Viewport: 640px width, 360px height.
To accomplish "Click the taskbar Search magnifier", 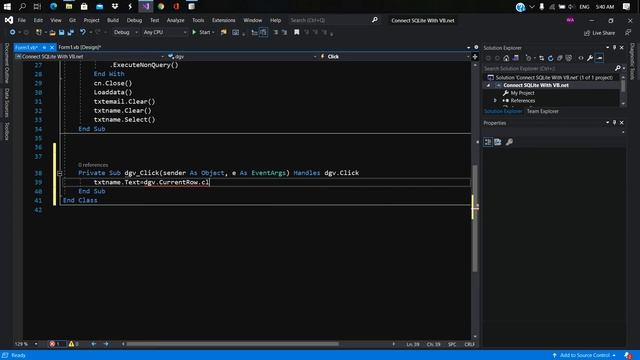I will tap(22, 7).
